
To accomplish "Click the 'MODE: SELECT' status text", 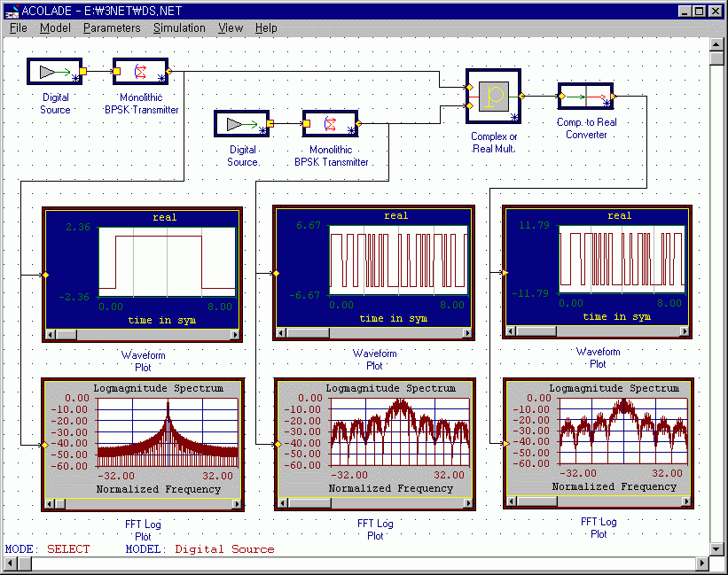I will click(x=47, y=549).
